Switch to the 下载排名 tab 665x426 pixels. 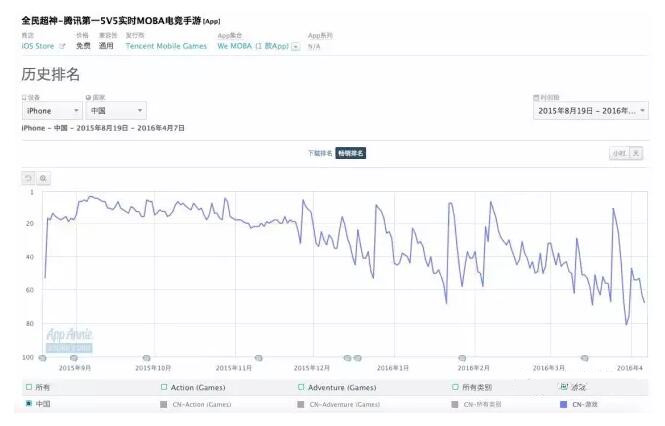point(320,153)
